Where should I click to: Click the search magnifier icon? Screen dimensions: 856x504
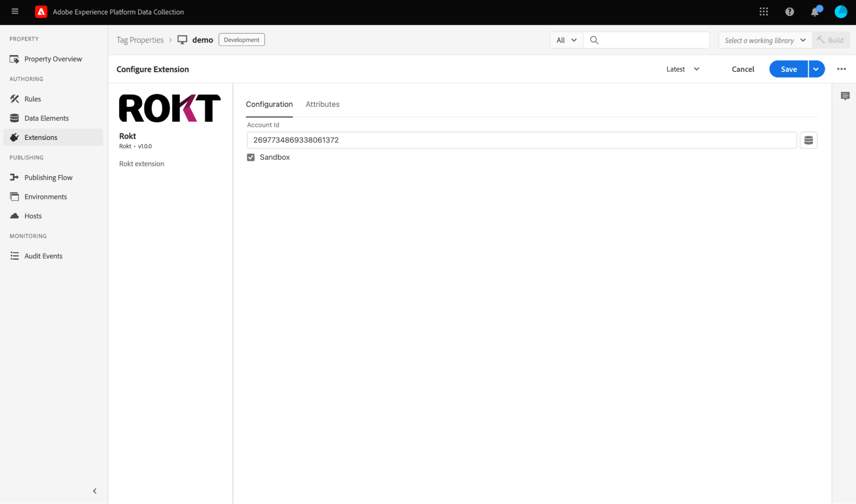594,40
